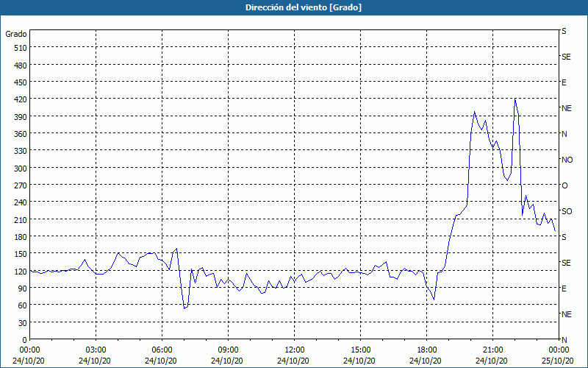Select the 'E' compass label level with 450

click(564, 82)
